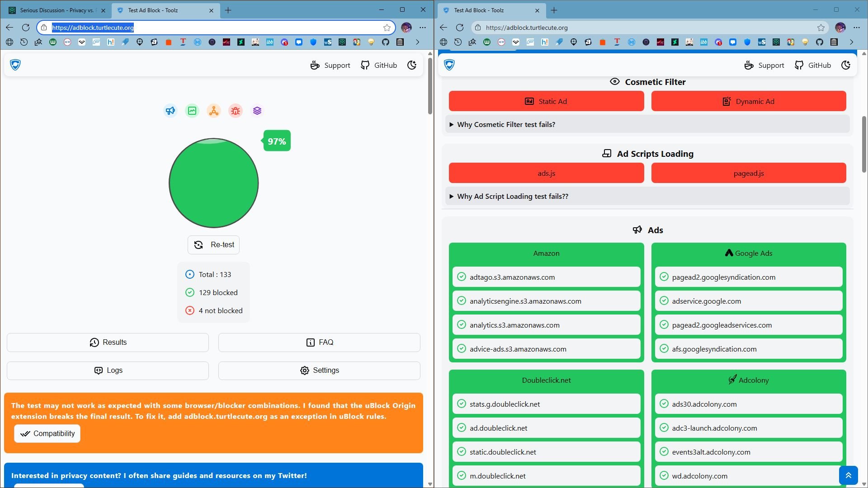Bookmark the page with the left window's star
868x488 pixels.
pos(387,28)
